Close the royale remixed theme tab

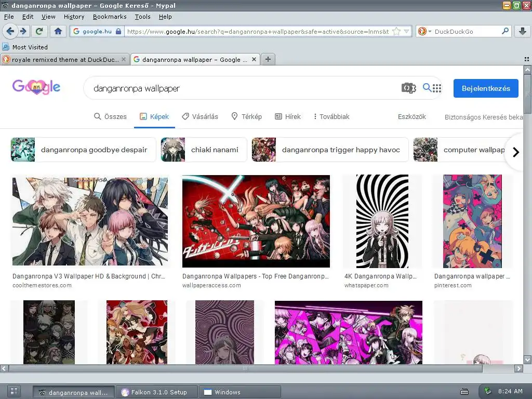[x=124, y=59]
